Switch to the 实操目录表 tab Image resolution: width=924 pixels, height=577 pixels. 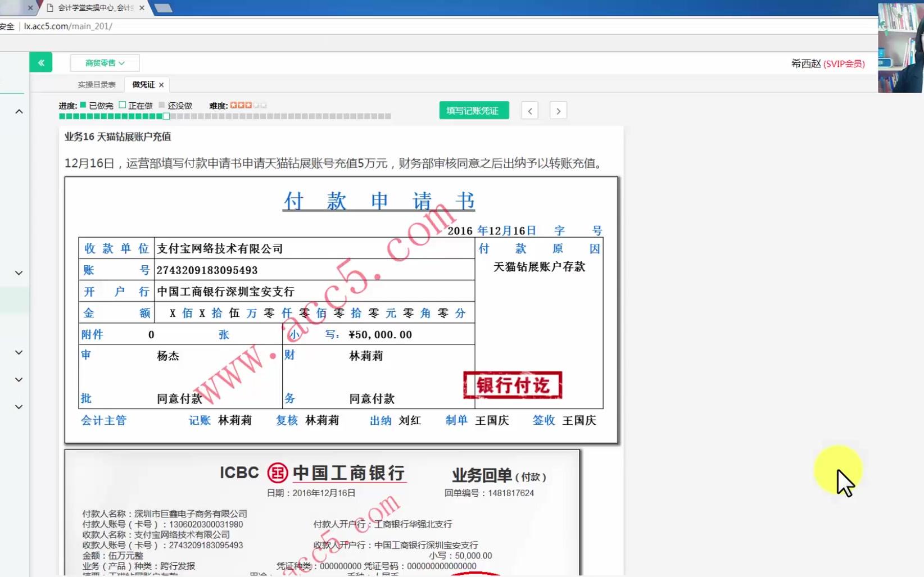coord(96,84)
